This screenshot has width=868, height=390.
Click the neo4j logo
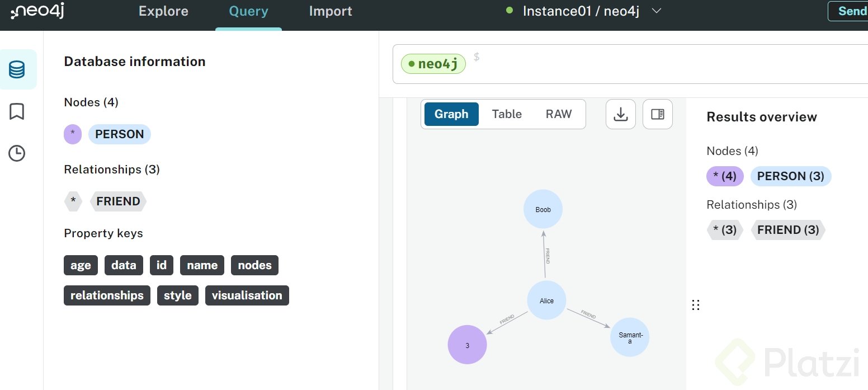(x=37, y=11)
